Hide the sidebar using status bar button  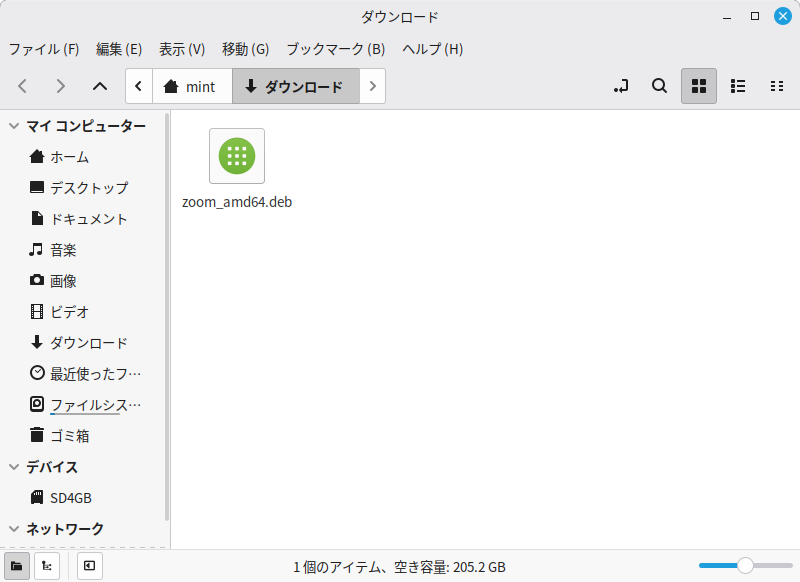coord(89,566)
